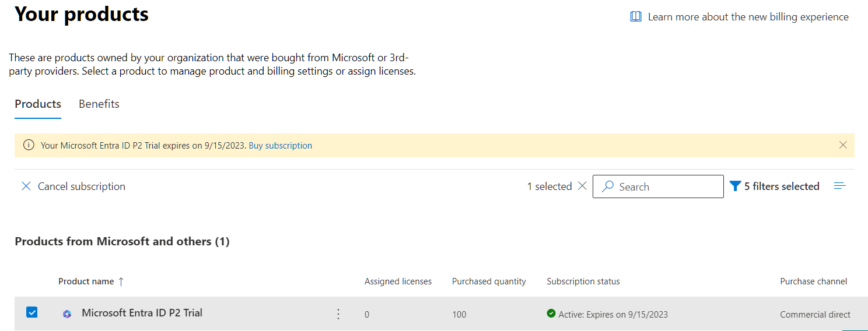
Task: Dismiss the trial expiration banner
Action: tap(843, 145)
